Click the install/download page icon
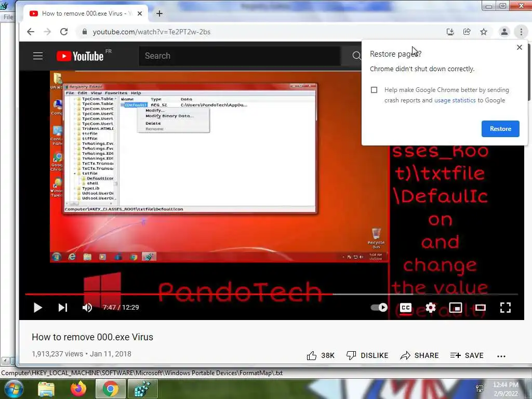 450,32
